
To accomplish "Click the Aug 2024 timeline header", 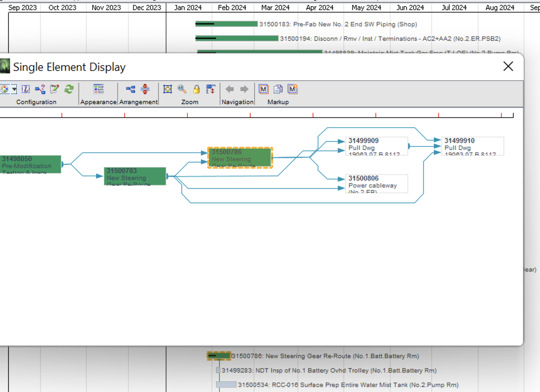I will pyautogui.click(x=500, y=8).
